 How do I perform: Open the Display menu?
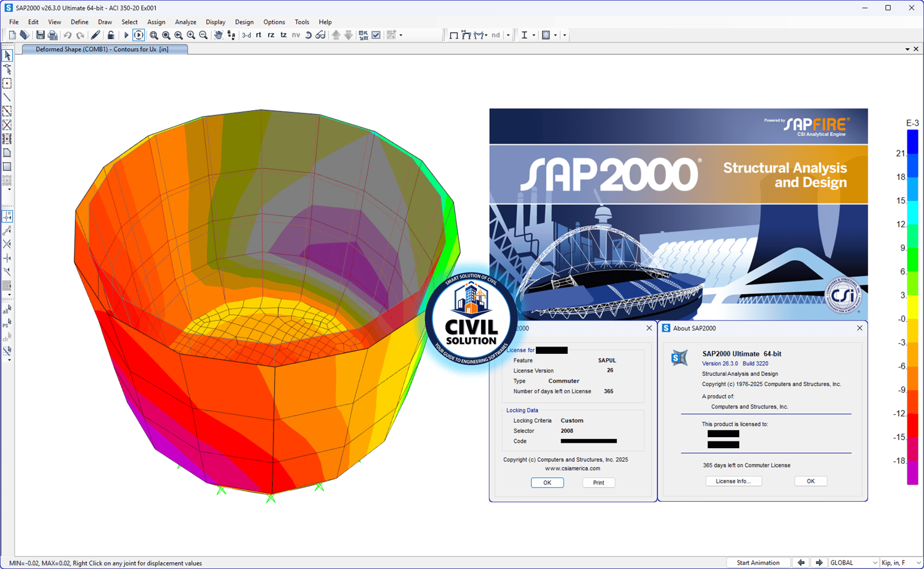pos(216,22)
